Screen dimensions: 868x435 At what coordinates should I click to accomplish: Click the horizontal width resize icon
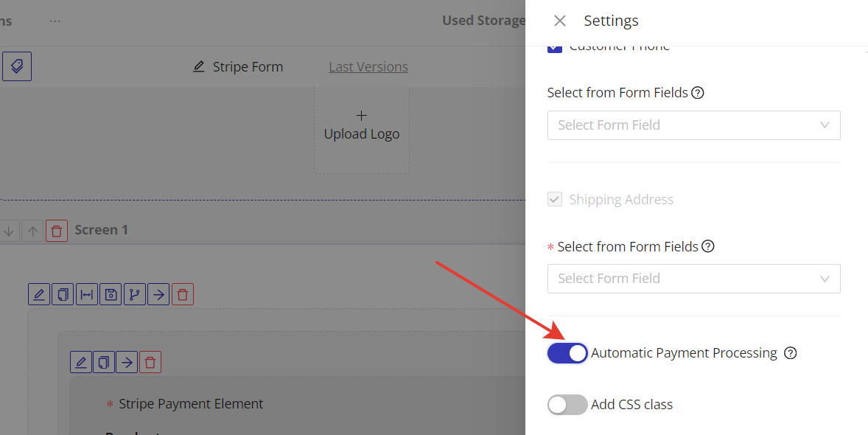pos(87,295)
